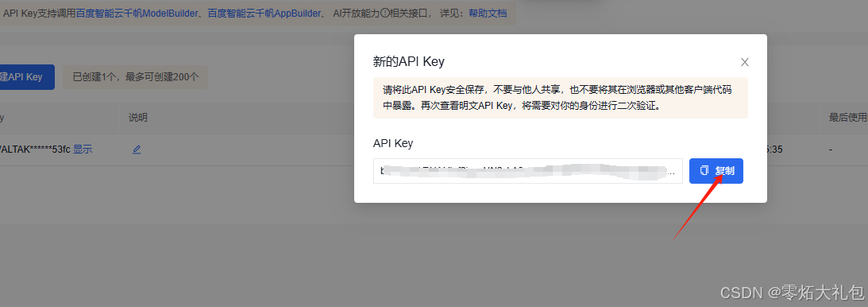
Task: Click the info icon beside AI开放能力
Action: point(384,14)
